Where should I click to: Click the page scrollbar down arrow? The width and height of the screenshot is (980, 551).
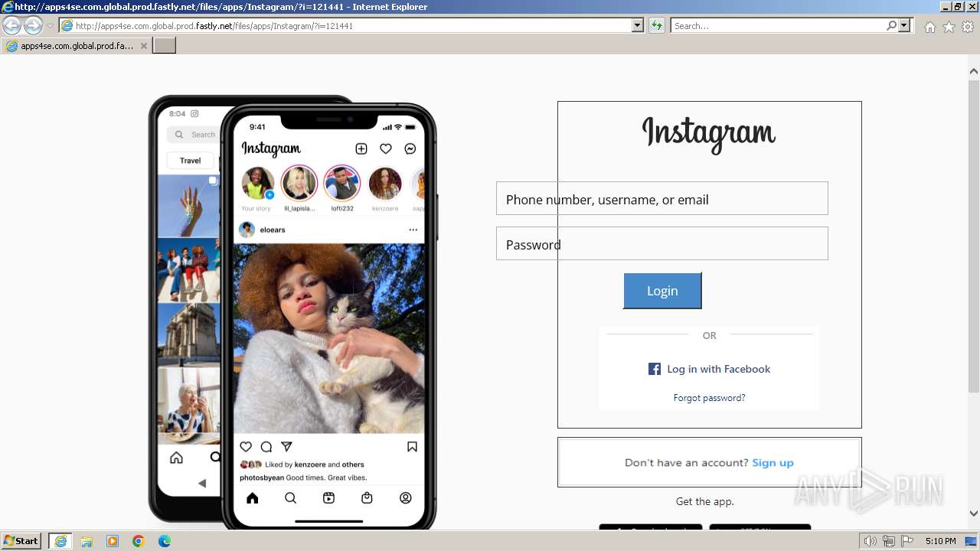pos(974,514)
